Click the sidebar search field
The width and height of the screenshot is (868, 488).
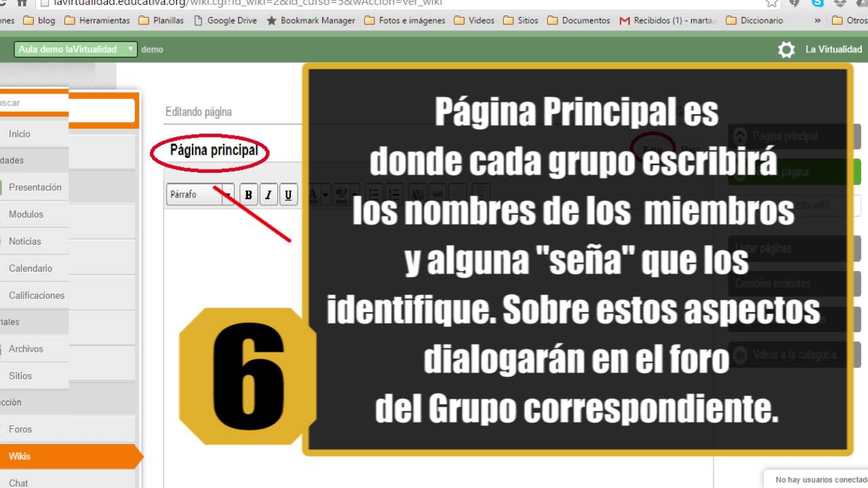coord(34,103)
